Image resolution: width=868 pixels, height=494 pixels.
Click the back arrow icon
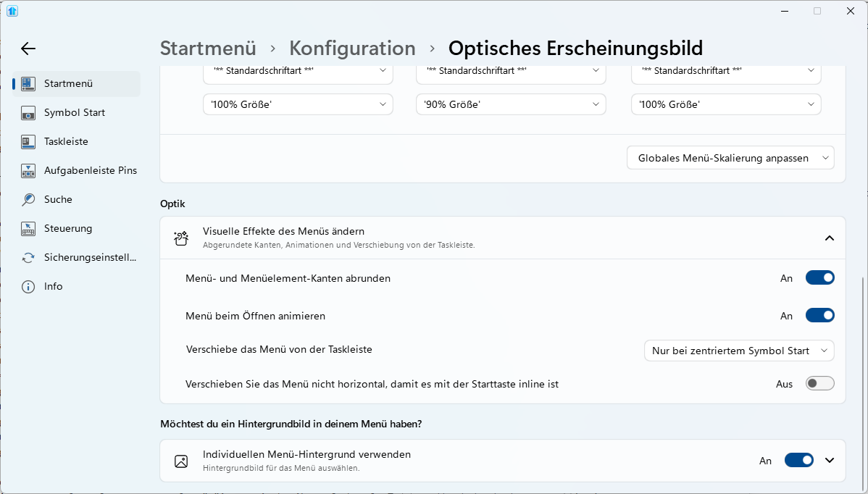[x=28, y=49]
